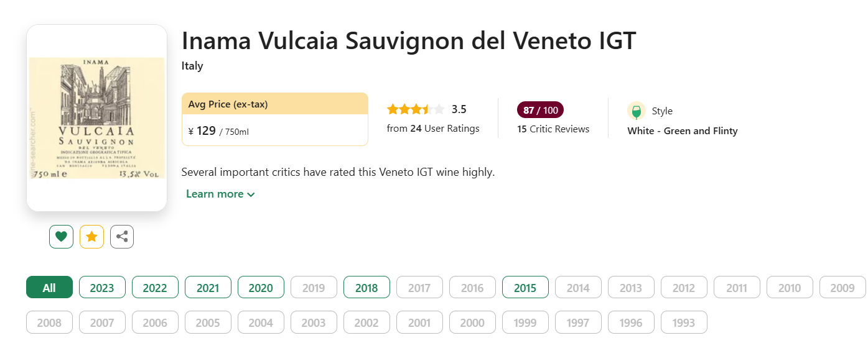Click the greyed-out 2019 vintage
Screen dimensions: 868x338
(x=314, y=288)
